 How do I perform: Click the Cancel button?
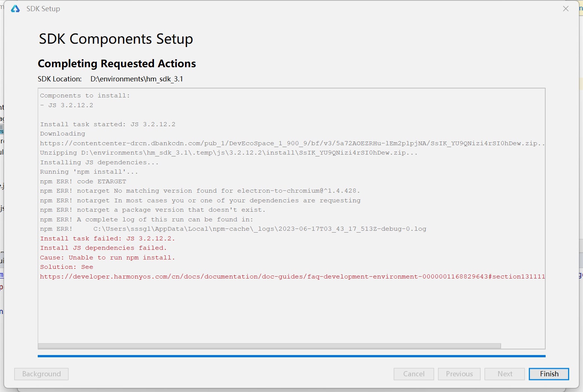pos(414,374)
